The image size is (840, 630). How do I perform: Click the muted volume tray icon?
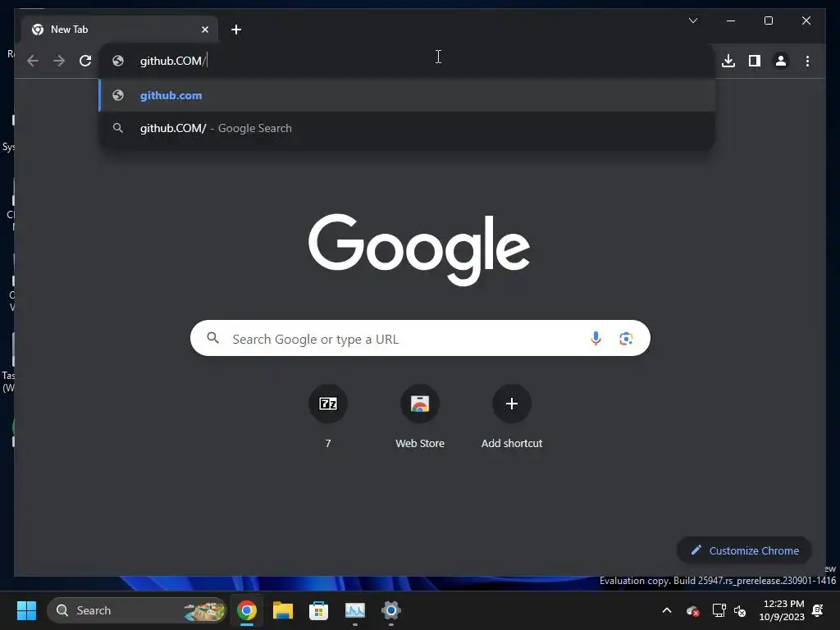[740, 610]
